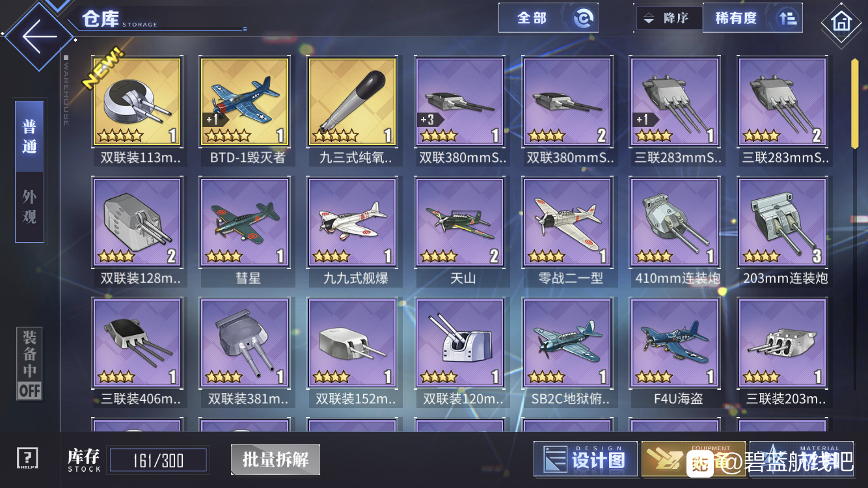This screenshot has width=868, height=488.
Task: Click the yellow vertical scrollbar handle
Action: (x=855, y=104)
